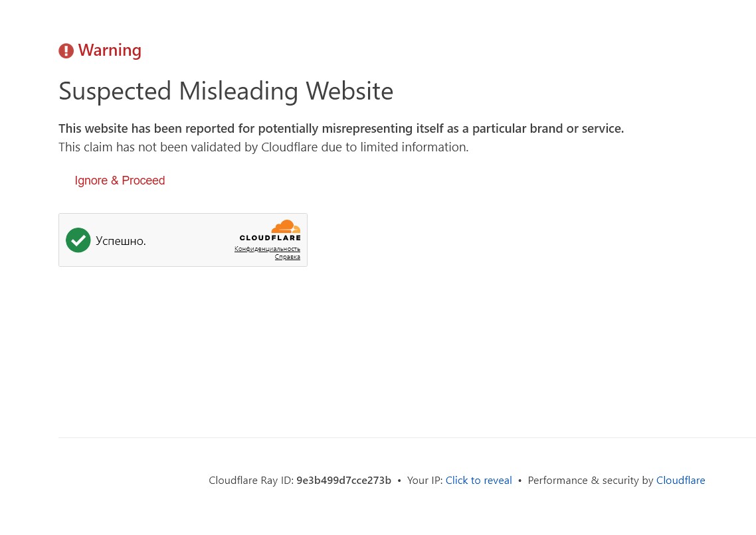
Task: Click the red warning exclamation icon
Action: coord(66,51)
